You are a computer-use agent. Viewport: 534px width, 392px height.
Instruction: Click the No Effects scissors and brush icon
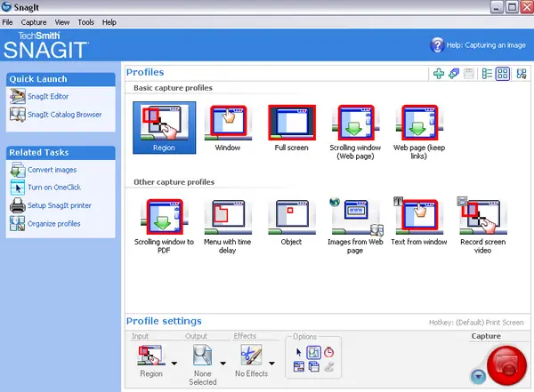(251, 355)
